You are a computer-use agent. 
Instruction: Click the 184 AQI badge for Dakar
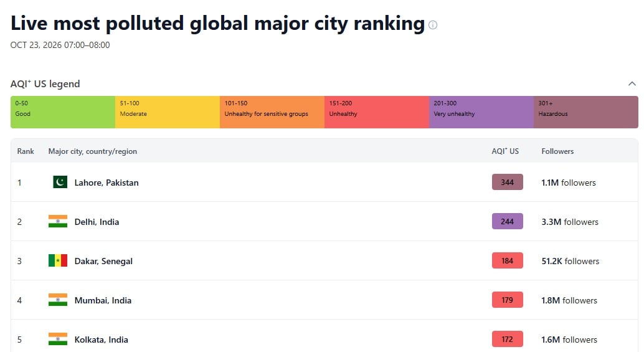click(x=507, y=260)
